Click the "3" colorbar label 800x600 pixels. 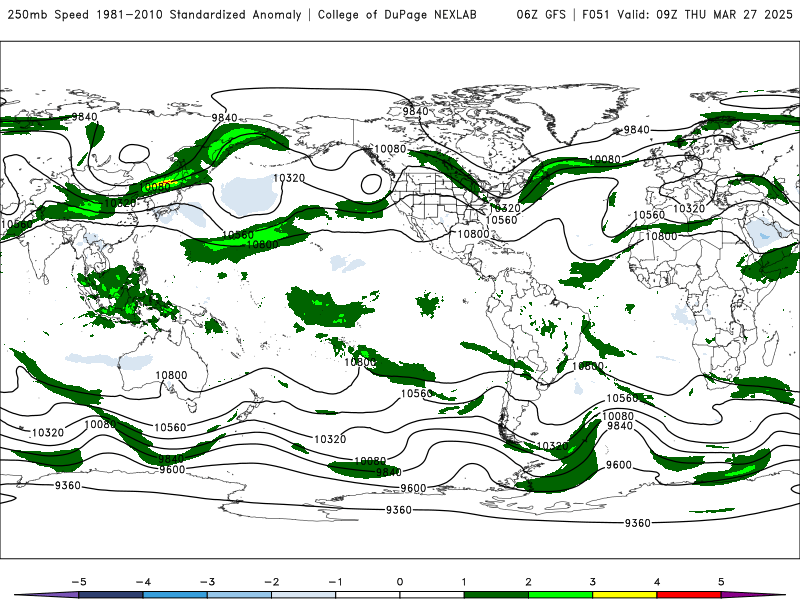[x=592, y=582]
